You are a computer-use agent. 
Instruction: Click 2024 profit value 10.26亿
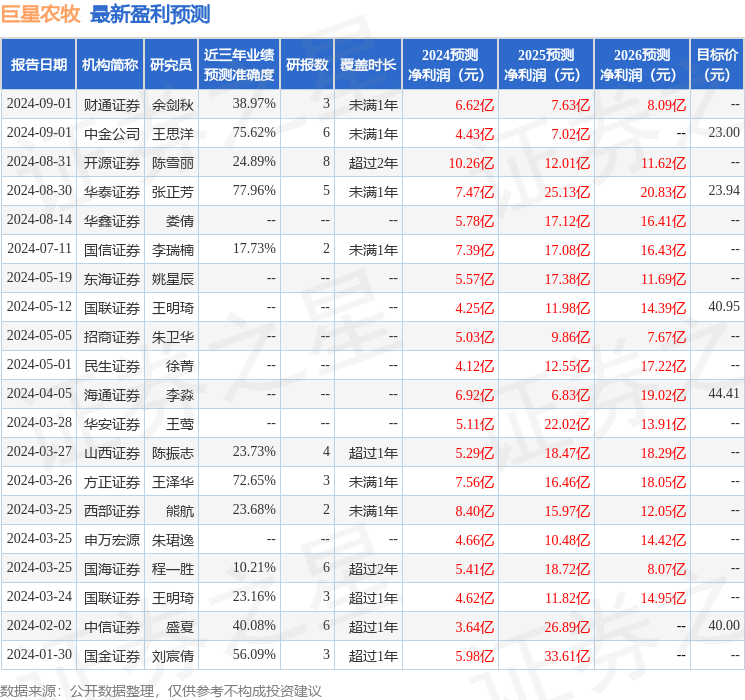(x=471, y=163)
